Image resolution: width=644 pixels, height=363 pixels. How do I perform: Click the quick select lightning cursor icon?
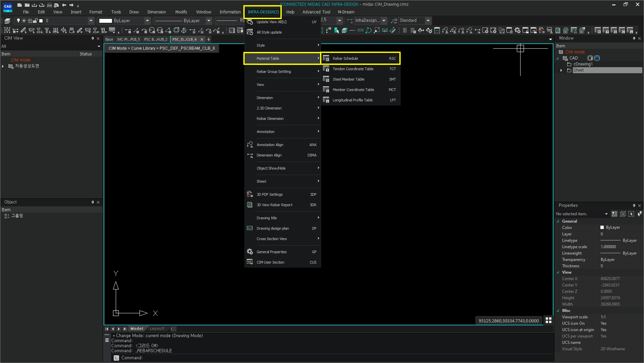point(639,214)
